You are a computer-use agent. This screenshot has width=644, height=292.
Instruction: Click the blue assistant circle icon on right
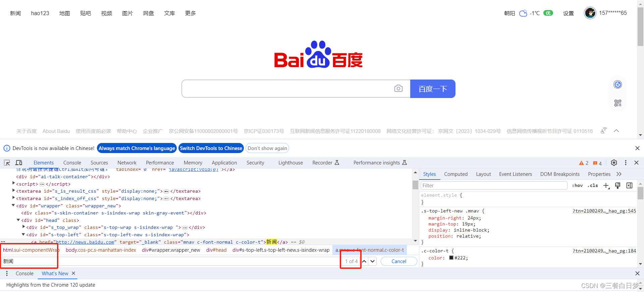pyautogui.click(x=618, y=85)
